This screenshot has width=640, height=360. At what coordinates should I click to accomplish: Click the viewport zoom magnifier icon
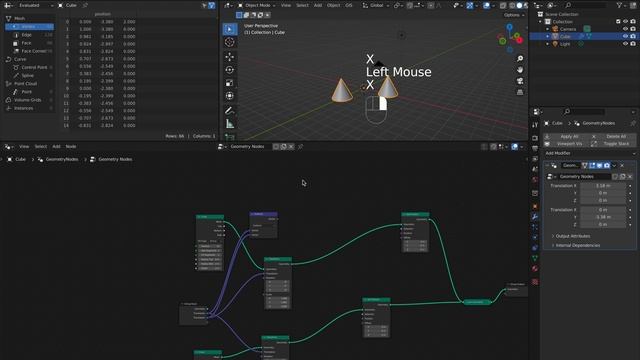point(520,59)
